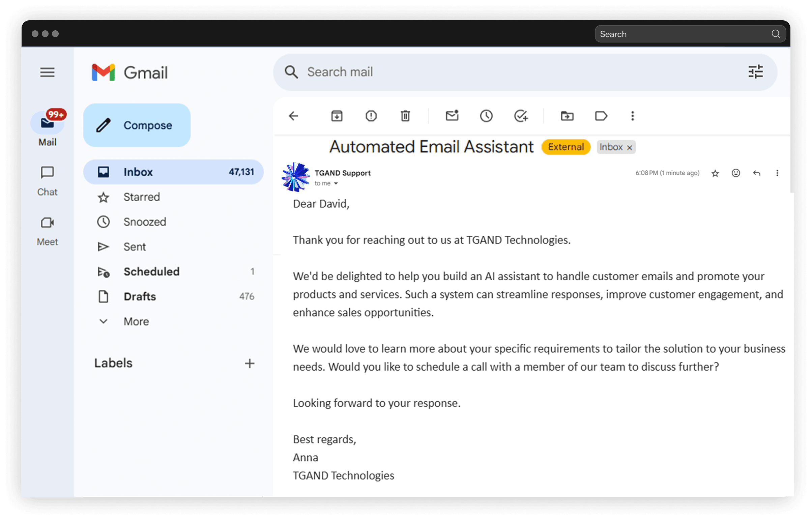This screenshot has height=520, width=812.
Task: Click the timestamp 6:08 PM
Action: (x=667, y=173)
